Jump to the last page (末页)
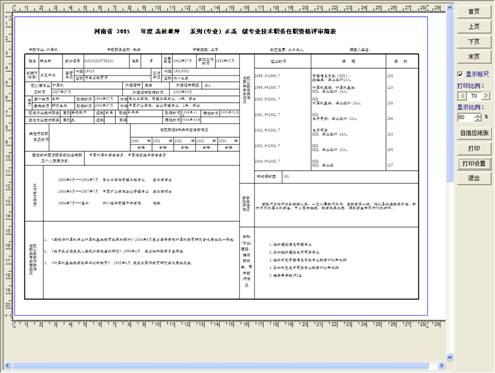The height and width of the screenshot is (373, 495). [x=474, y=57]
